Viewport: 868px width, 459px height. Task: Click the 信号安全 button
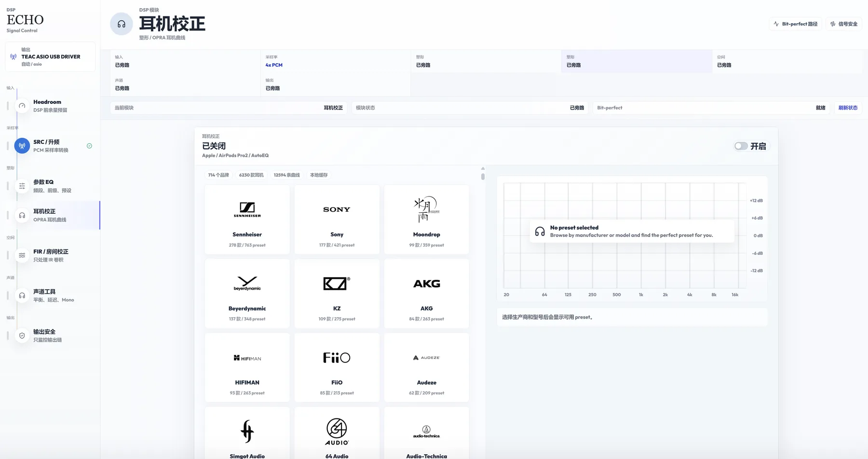(x=844, y=24)
